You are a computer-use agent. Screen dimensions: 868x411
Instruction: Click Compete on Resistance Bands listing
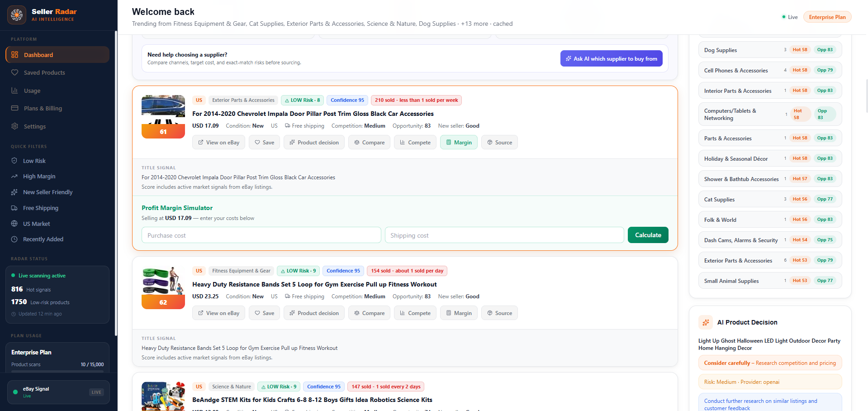point(415,313)
